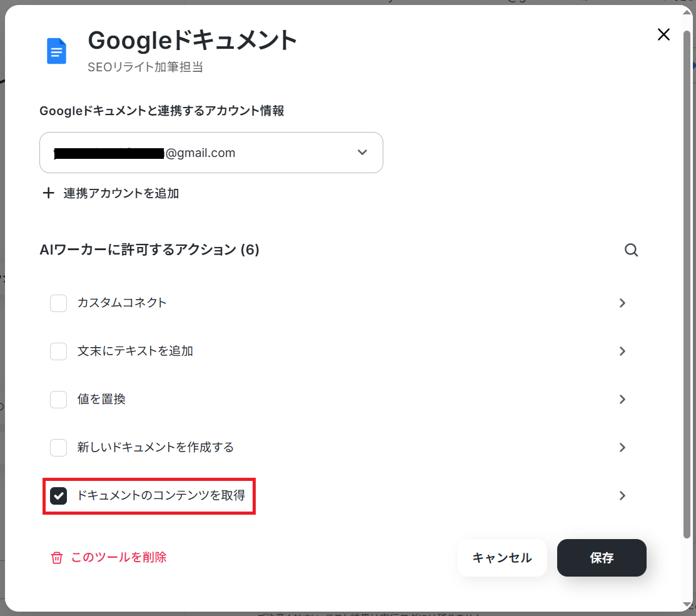Click the 保存 button

click(x=602, y=558)
